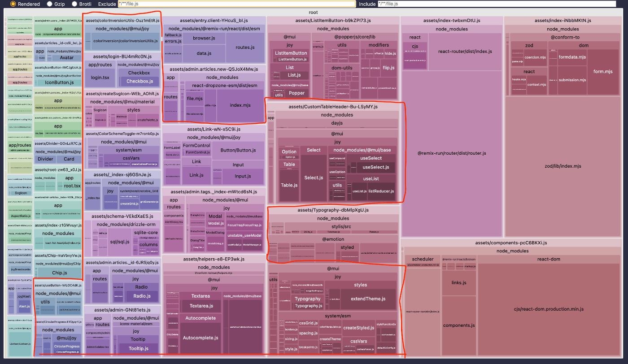The height and width of the screenshot is (364, 628).
Task: Select the form.mjs module
Action: point(602,72)
